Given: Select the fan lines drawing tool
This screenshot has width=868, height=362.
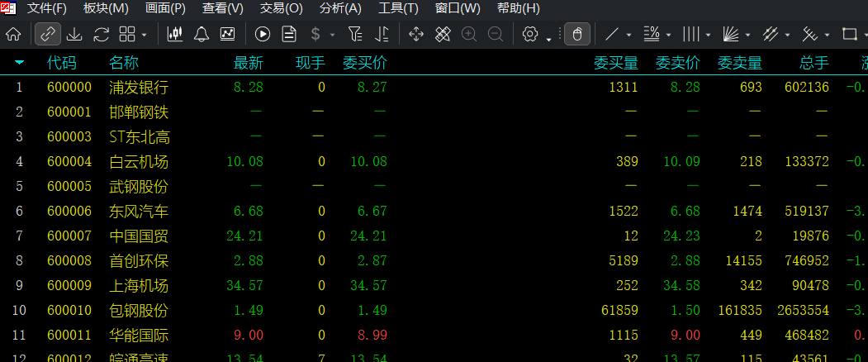Looking at the screenshot, I should (731, 35).
